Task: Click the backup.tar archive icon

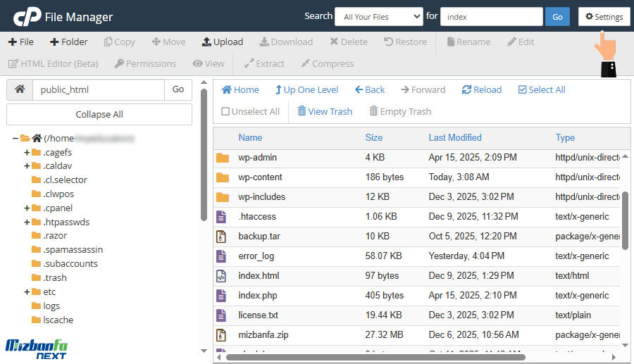Action: click(222, 237)
